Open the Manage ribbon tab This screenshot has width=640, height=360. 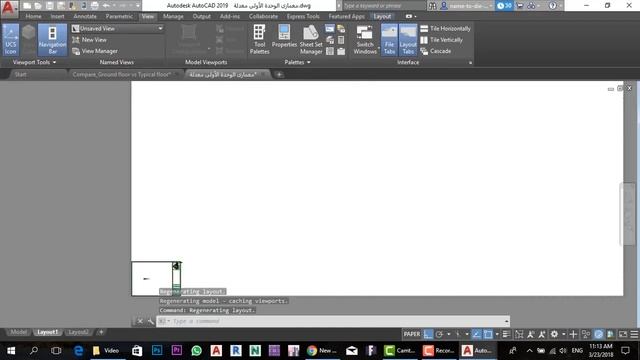(173, 16)
